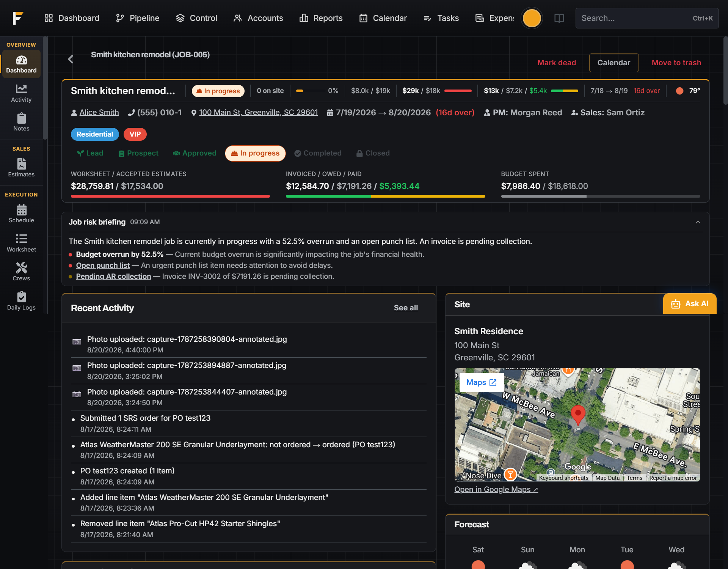
Task: Set job stage to Completed
Action: (x=318, y=153)
